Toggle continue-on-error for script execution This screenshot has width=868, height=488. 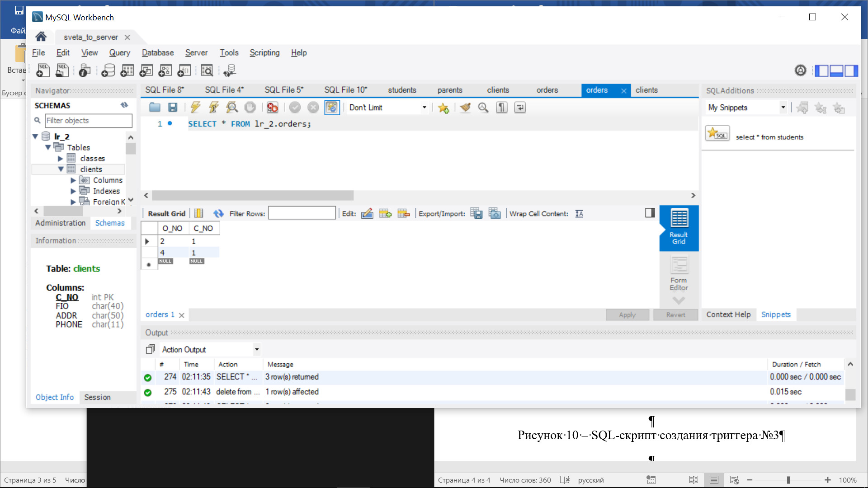tap(272, 108)
